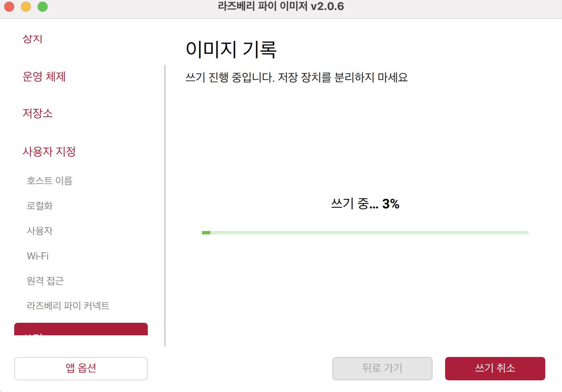562x392 pixels.
Task: Go to the 운영 체제 step
Action: click(x=44, y=77)
